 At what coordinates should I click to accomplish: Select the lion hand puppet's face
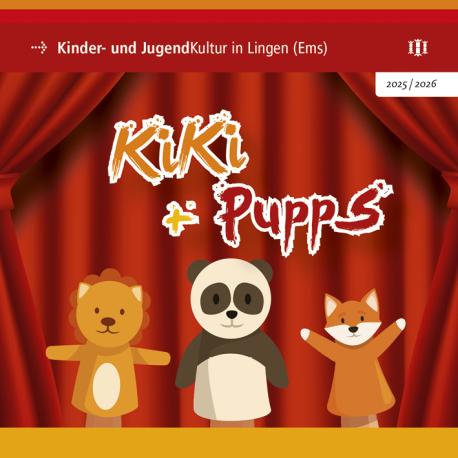(109, 313)
